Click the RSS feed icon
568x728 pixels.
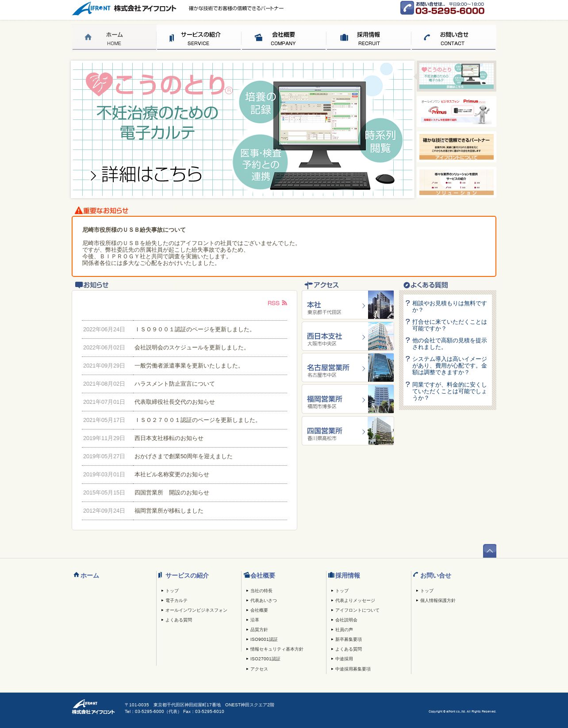pyautogui.click(x=284, y=303)
